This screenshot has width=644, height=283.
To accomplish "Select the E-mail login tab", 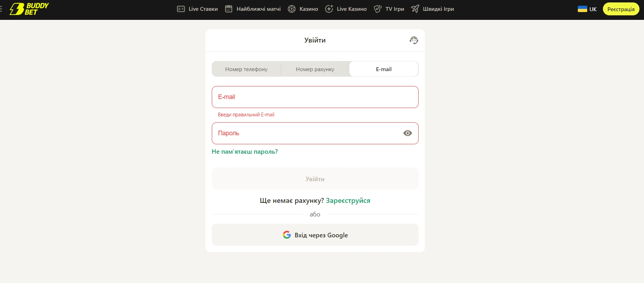I will pos(383,69).
